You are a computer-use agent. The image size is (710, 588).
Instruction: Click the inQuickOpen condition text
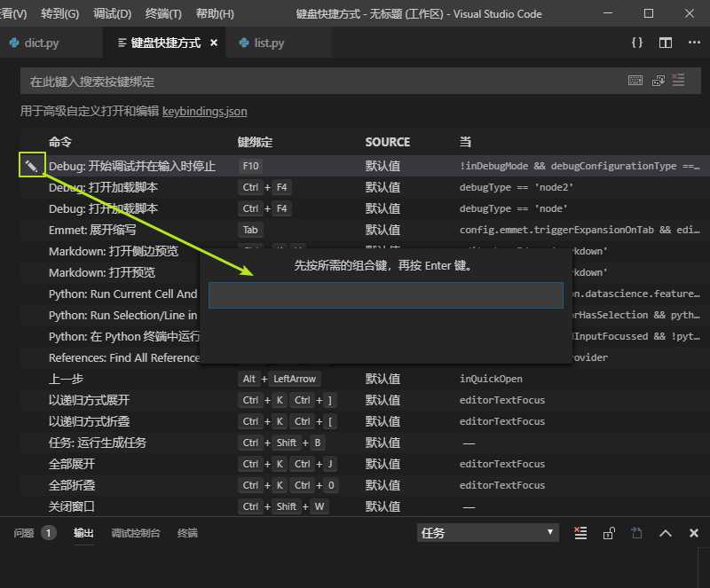[491, 379]
